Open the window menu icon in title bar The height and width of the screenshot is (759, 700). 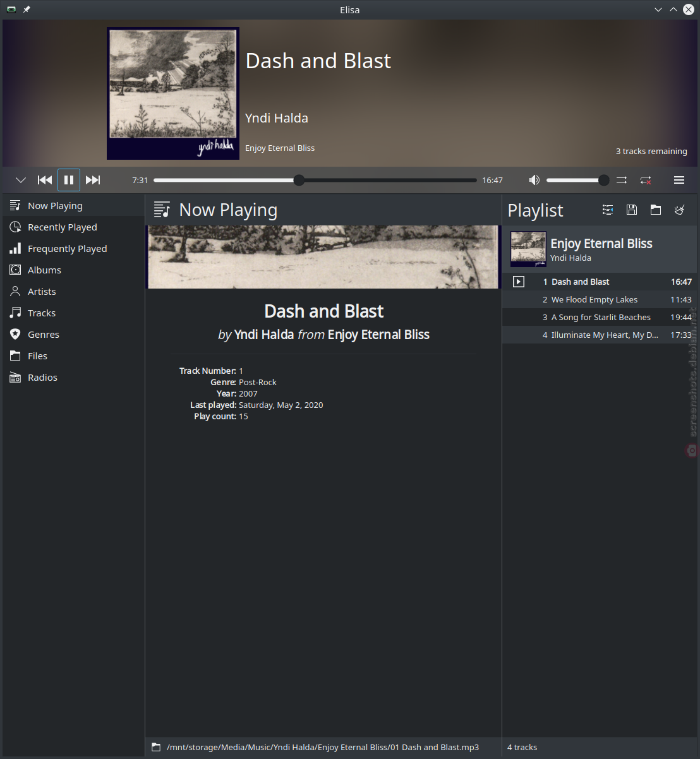tap(11, 9)
